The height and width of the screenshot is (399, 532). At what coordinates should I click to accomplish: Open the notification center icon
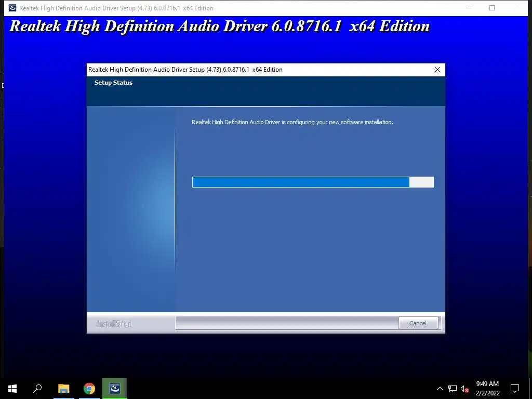515,389
